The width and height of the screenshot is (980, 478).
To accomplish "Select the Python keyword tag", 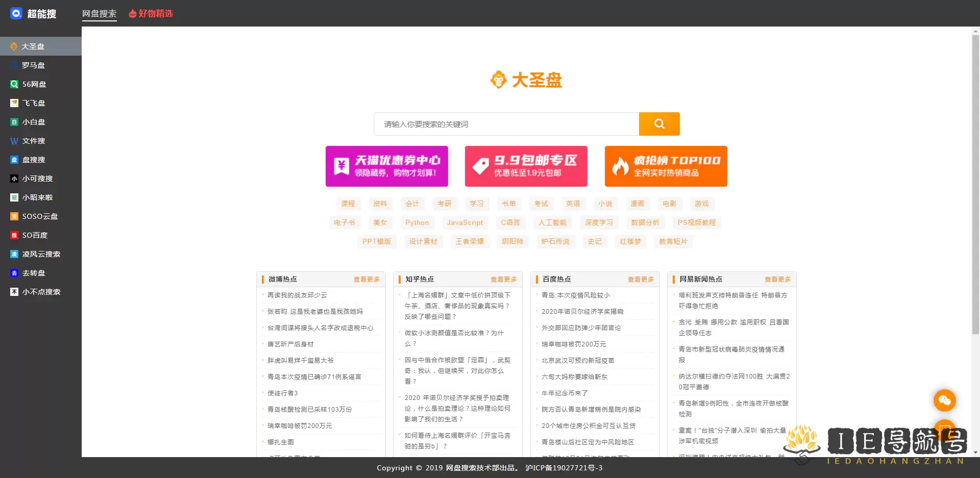I will [x=417, y=222].
